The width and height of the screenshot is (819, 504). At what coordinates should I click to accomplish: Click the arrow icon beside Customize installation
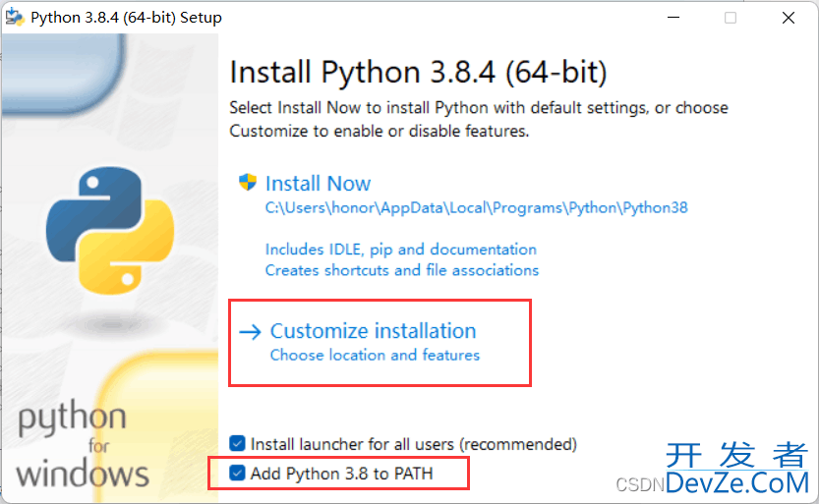250,332
